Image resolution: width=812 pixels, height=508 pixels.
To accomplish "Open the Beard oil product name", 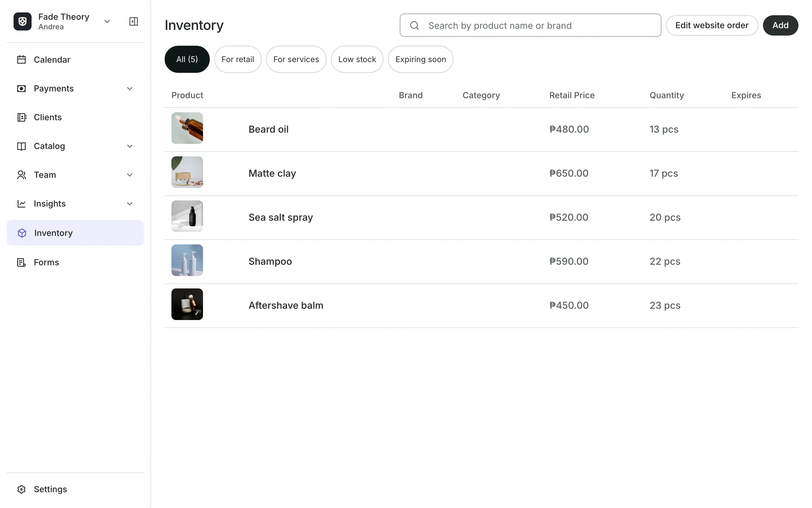I will (268, 129).
